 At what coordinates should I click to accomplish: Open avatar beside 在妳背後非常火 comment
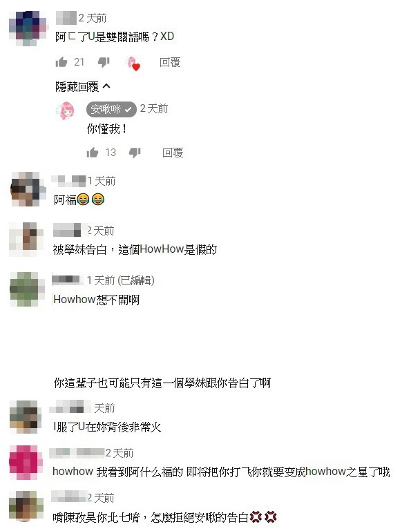click(25, 416)
